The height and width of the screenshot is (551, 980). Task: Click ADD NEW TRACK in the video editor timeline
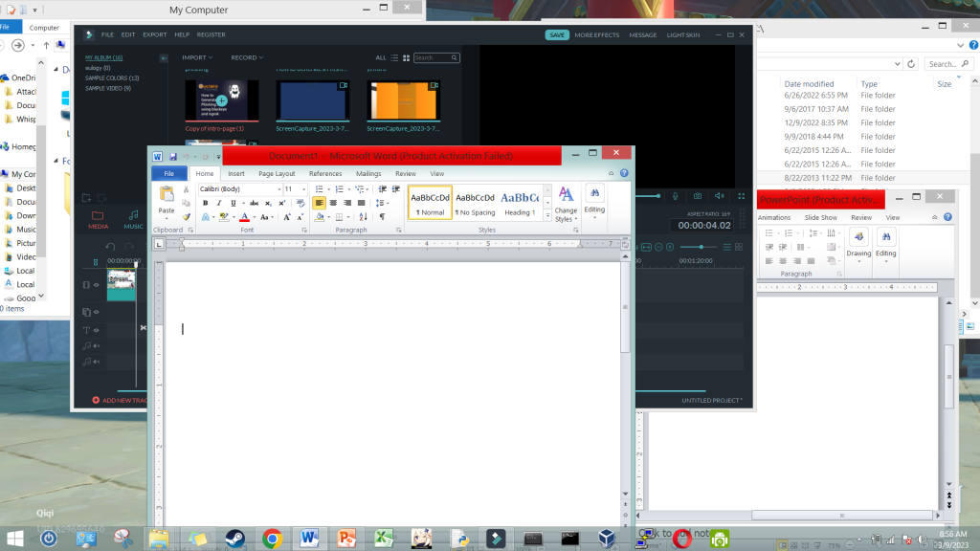120,400
